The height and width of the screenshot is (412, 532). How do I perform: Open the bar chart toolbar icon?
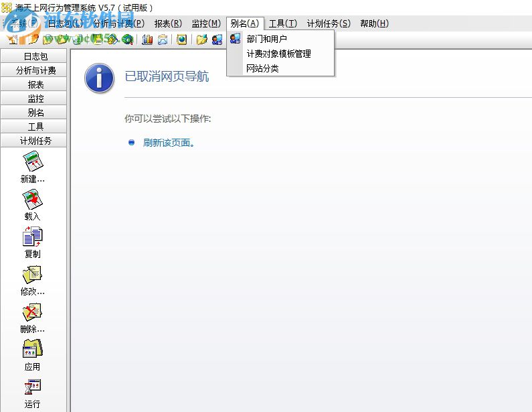click(147, 40)
